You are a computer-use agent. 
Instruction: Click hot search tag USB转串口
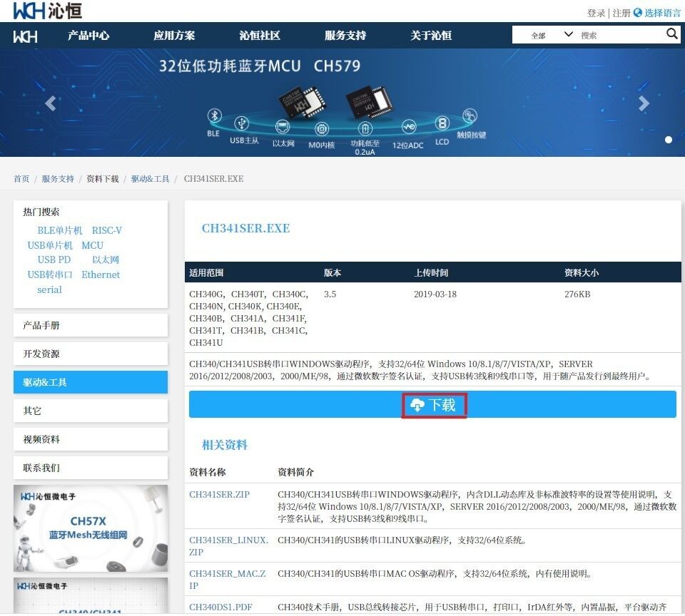click(50, 274)
